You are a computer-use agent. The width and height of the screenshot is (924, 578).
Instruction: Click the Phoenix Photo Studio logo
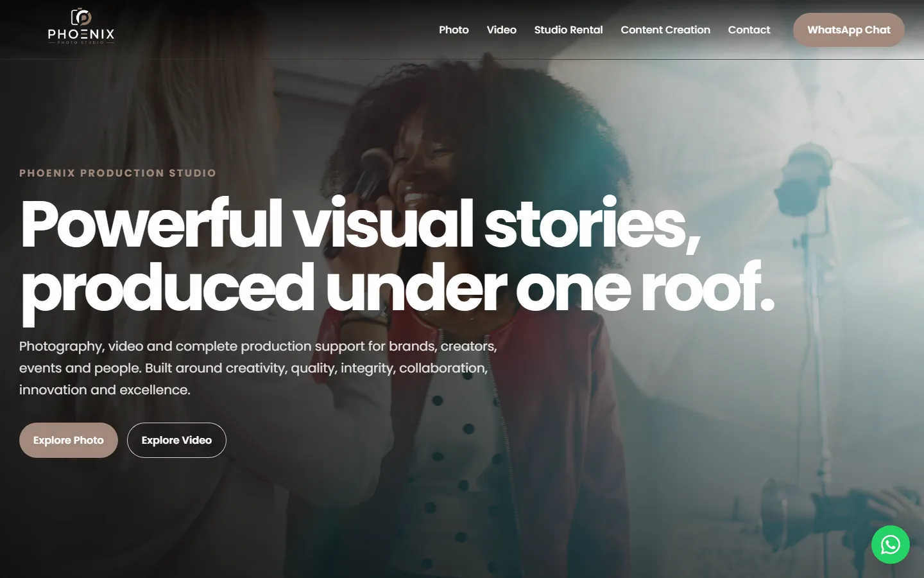click(x=81, y=26)
